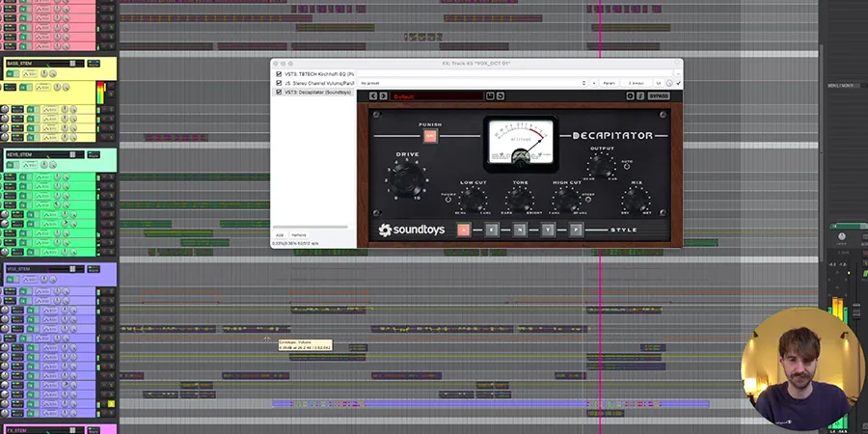Click the mixer pan knob at right edge

(841, 236)
